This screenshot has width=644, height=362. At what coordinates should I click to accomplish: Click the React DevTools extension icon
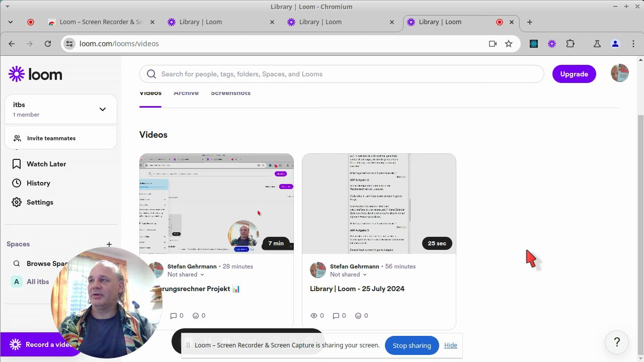click(534, 44)
